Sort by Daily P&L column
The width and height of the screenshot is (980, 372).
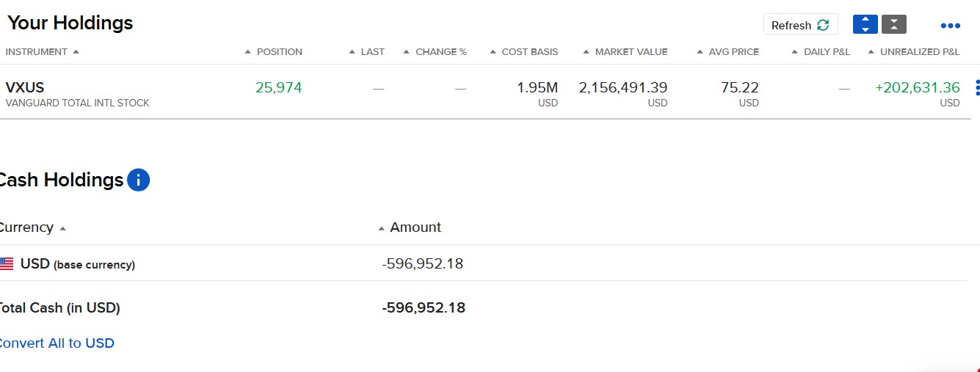(x=826, y=52)
